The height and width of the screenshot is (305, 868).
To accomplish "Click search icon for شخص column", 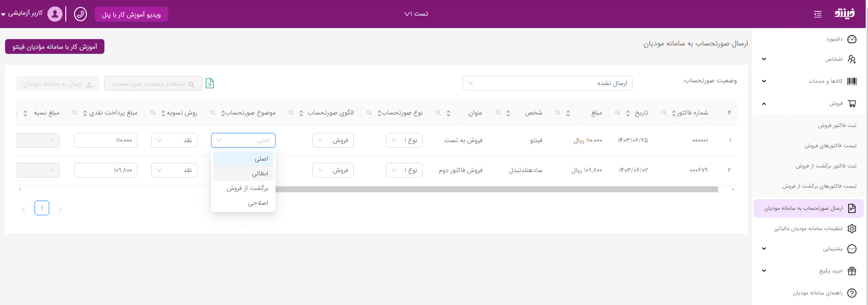I will click(x=498, y=113).
